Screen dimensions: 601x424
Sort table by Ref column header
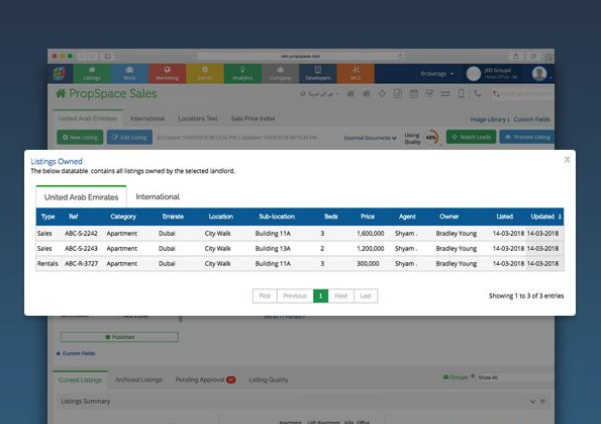click(x=73, y=217)
